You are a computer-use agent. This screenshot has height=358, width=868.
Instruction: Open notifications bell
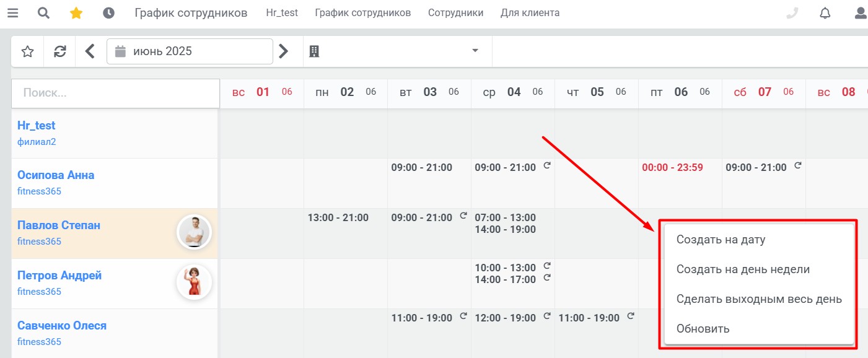pyautogui.click(x=825, y=13)
